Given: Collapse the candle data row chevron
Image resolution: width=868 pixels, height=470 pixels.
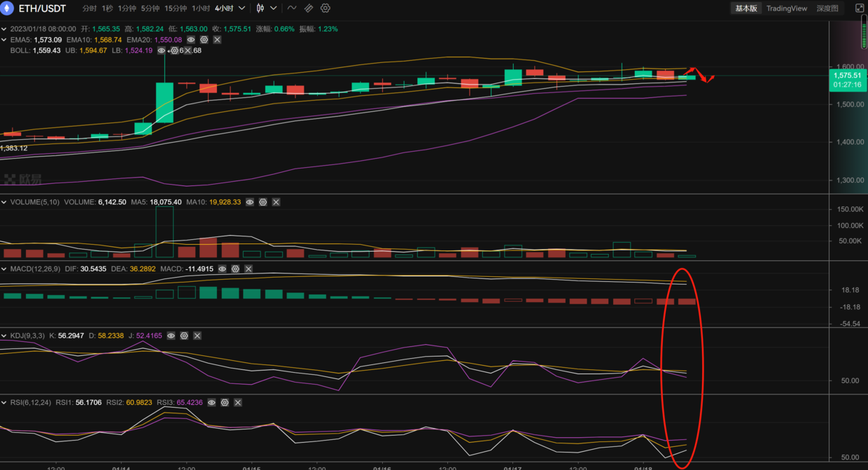Looking at the screenshot, I should click(x=4, y=29).
